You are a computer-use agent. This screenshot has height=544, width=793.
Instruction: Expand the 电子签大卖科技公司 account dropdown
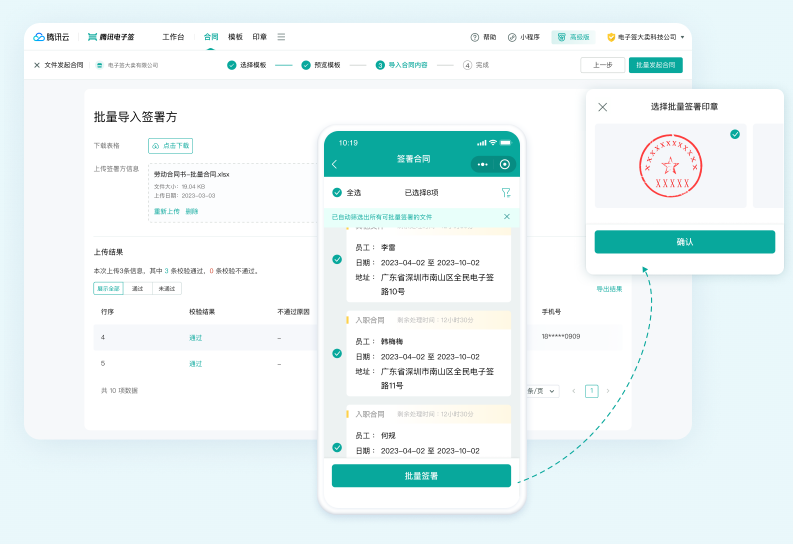(645, 37)
